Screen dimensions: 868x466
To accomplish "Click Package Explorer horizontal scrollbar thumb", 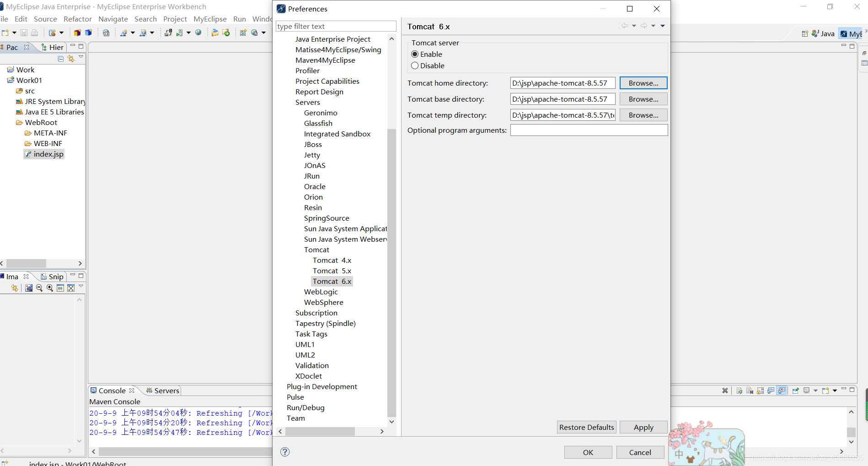I will [26, 263].
